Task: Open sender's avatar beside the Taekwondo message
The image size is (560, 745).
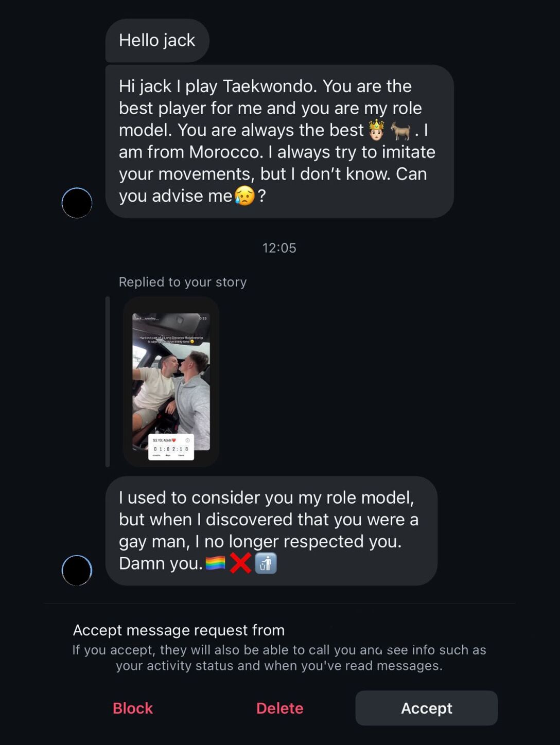Action: click(x=77, y=203)
